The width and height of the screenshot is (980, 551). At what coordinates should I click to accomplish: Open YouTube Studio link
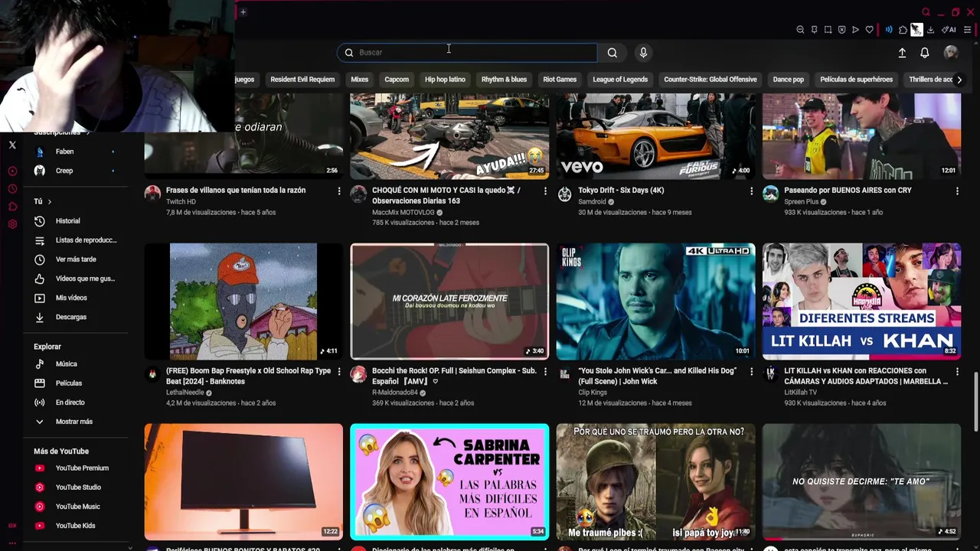click(x=77, y=487)
